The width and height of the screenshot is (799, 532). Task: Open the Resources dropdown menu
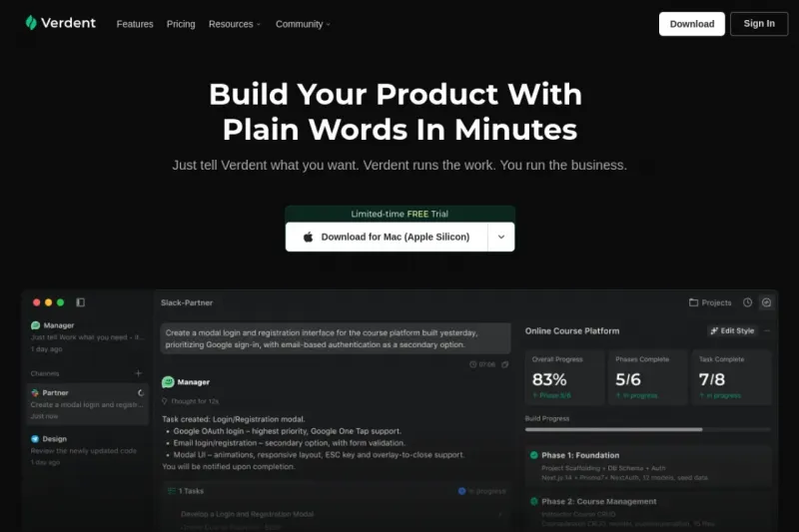point(235,24)
